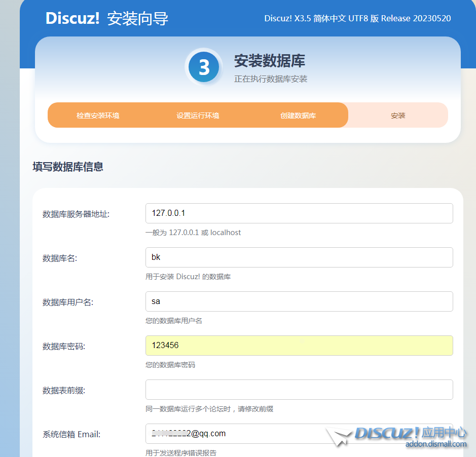Viewport: 476px width, 457px height.
Task: Click the hint text mentioning localhost
Action: [193, 233]
